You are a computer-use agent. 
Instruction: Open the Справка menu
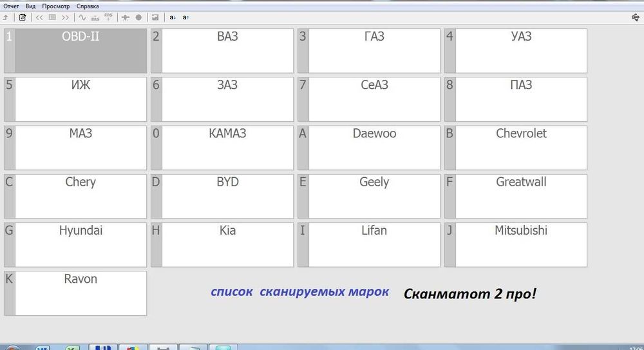coord(88,6)
